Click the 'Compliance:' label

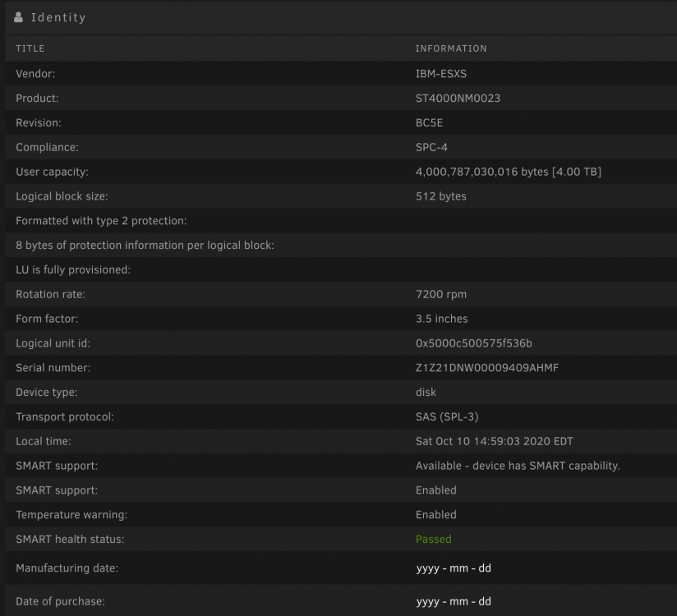point(47,148)
